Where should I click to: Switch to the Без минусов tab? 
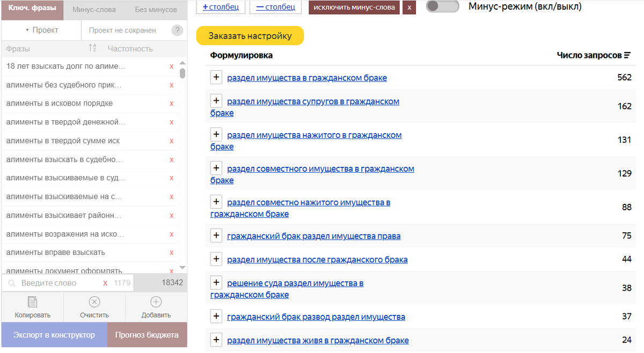[156, 9]
